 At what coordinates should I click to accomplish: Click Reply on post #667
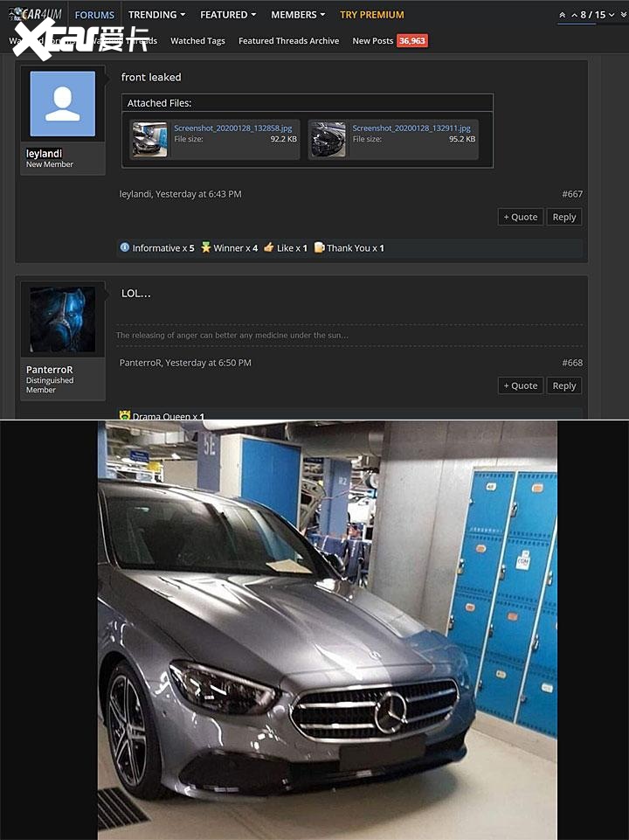(x=564, y=217)
